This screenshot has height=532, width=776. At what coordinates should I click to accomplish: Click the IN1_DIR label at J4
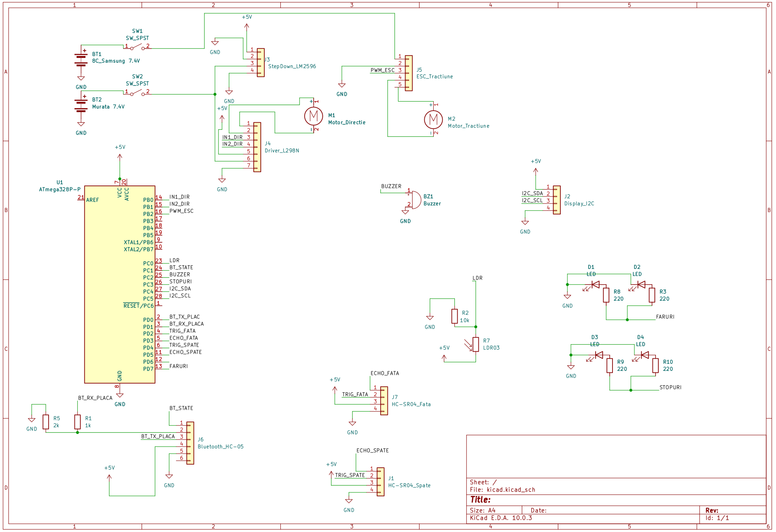(233, 138)
